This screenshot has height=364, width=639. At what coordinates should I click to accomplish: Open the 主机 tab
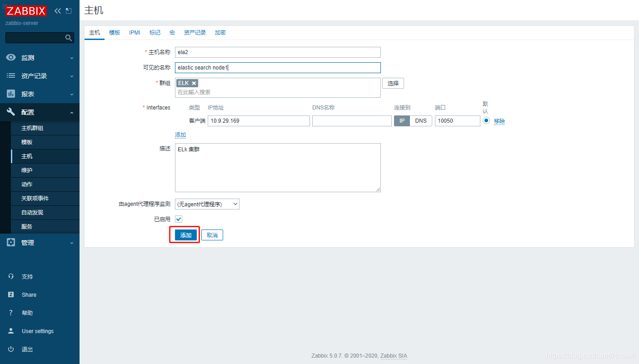tap(95, 33)
